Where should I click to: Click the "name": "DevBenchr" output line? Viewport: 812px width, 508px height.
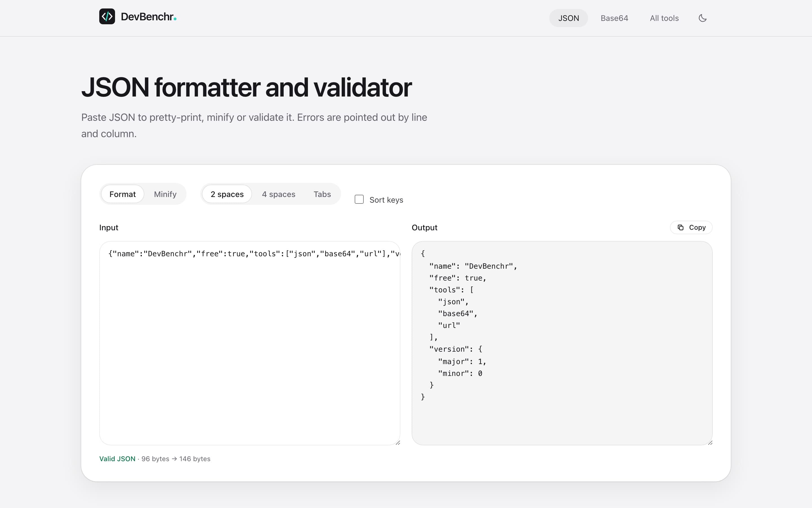[x=473, y=266]
